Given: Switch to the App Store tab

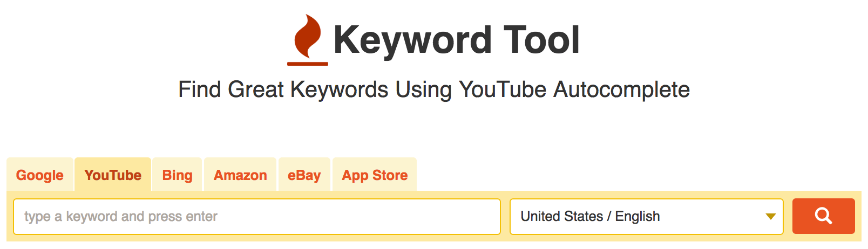Looking at the screenshot, I should click(x=375, y=175).
